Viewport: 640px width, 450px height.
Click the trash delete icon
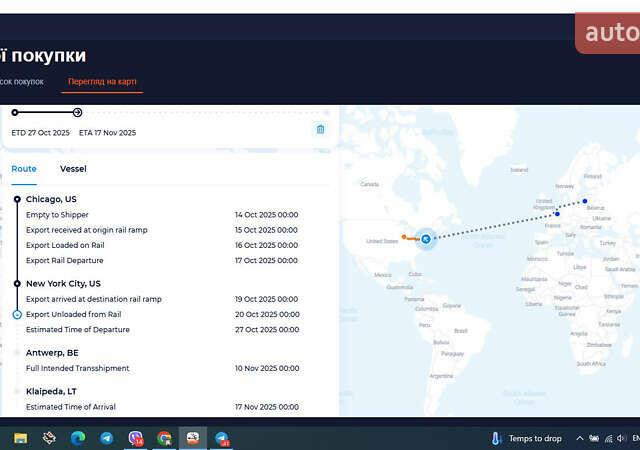(x=320, y=129)
